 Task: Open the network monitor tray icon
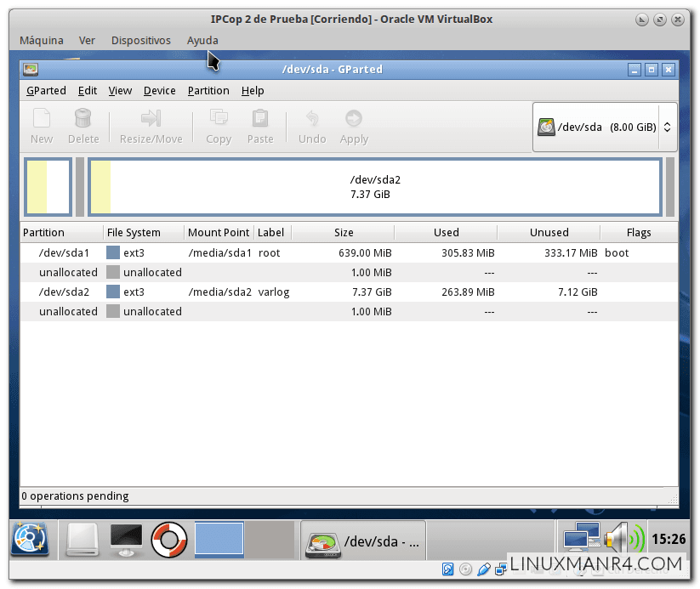pos(582,537)
